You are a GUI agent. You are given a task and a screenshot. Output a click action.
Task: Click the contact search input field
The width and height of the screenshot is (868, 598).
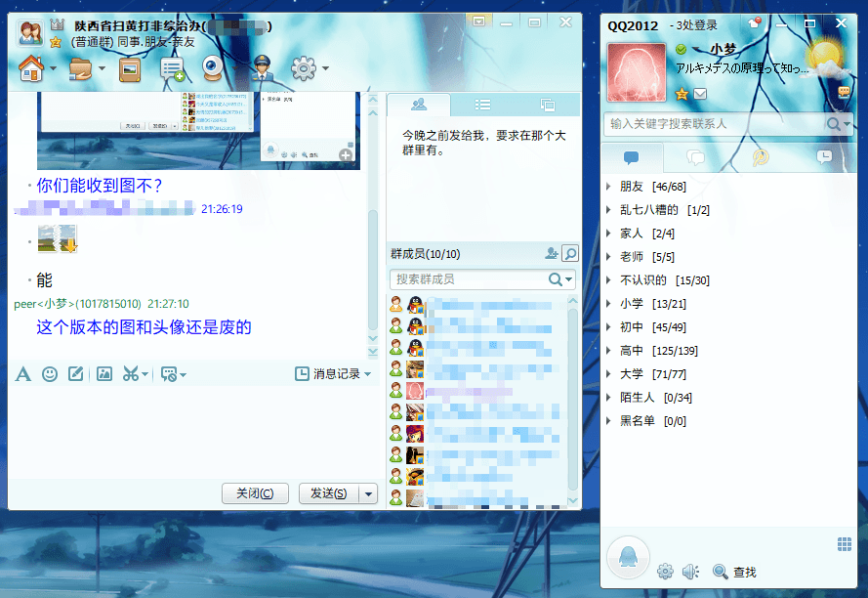click(x=715, y=124)
